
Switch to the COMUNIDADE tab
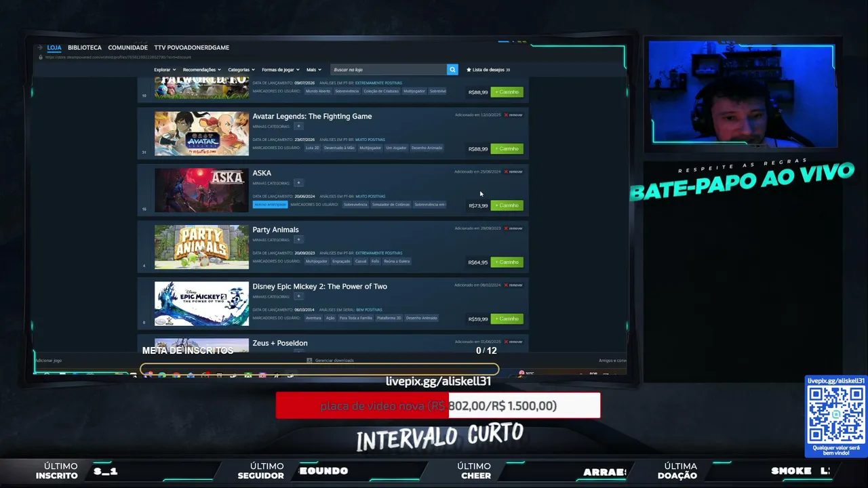[127, 47]
